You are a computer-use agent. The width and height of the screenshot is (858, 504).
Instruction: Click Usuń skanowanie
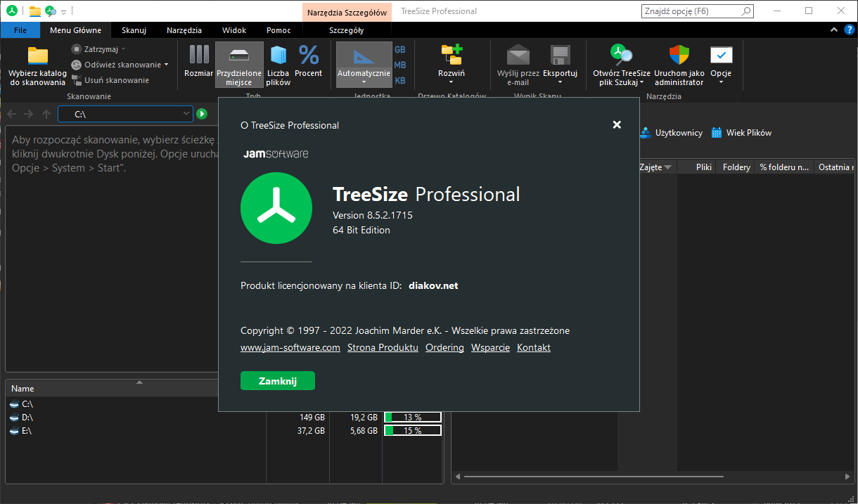tap(110, 80)
